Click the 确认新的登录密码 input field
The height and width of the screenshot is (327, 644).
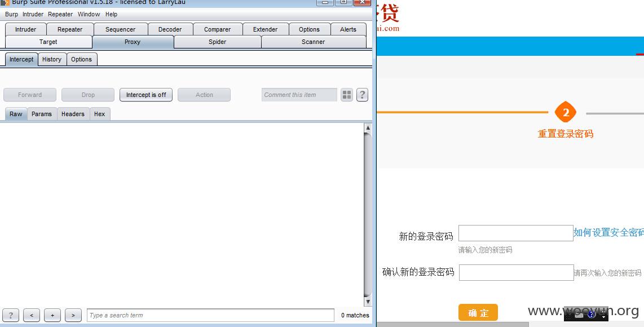(516, 272)
